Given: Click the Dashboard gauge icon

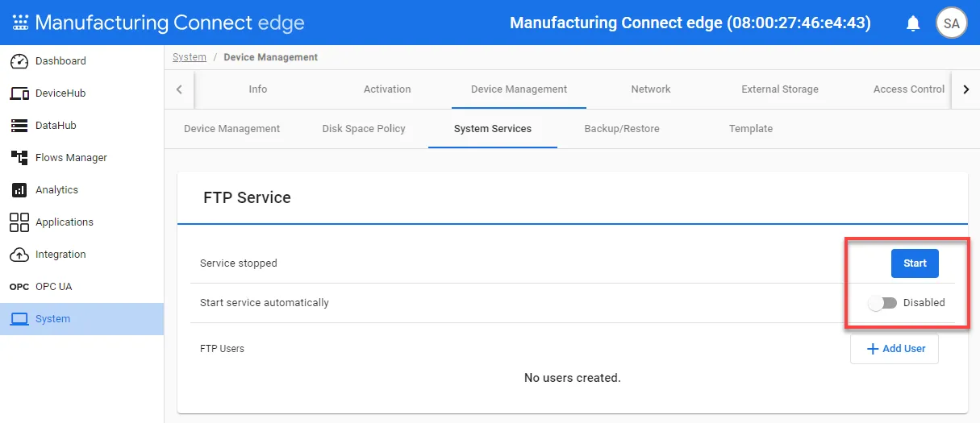Looking at the screenshot, I should [19, 61].
